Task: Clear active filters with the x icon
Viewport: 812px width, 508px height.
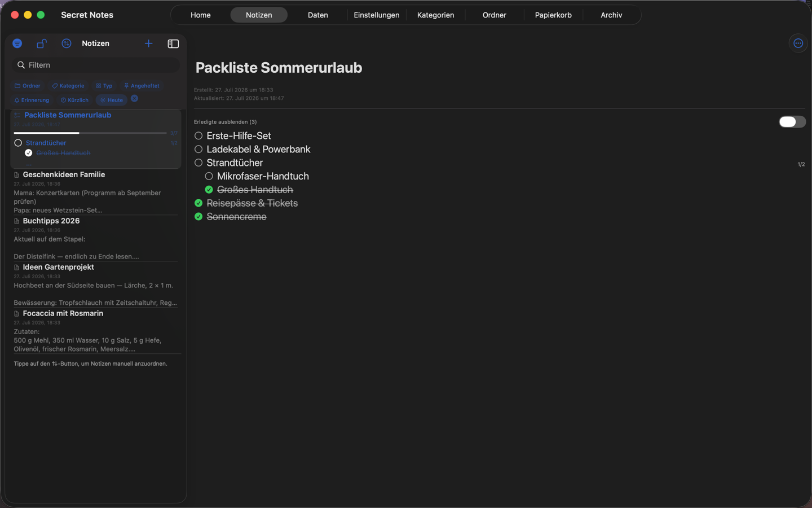Action: [134, 98]
